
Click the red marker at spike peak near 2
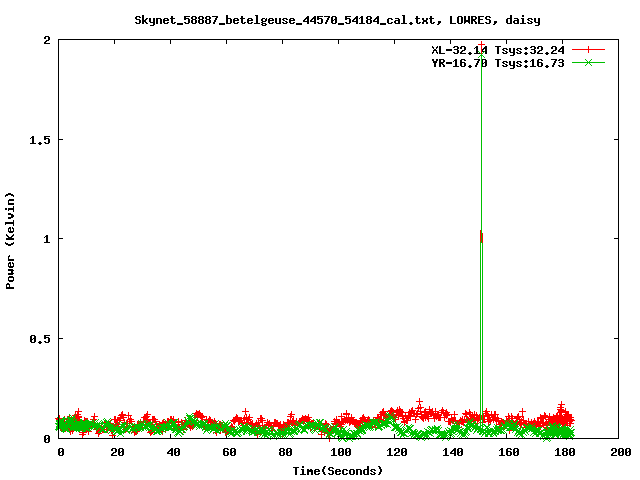482,45
